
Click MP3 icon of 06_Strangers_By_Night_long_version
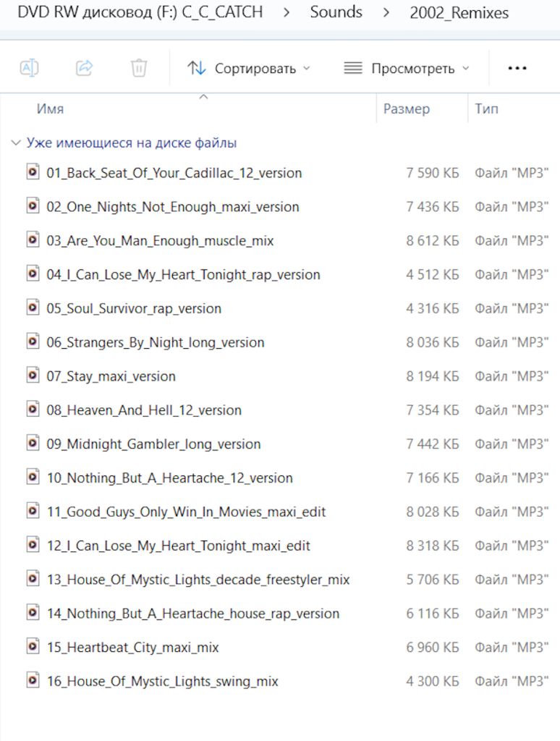click(x=33, y=342)
